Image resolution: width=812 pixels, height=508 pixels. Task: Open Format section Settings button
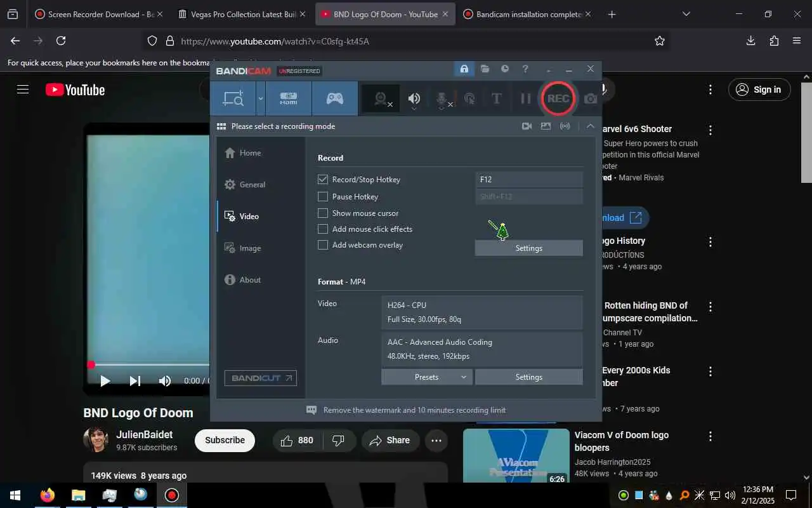[x=529, y=377]
